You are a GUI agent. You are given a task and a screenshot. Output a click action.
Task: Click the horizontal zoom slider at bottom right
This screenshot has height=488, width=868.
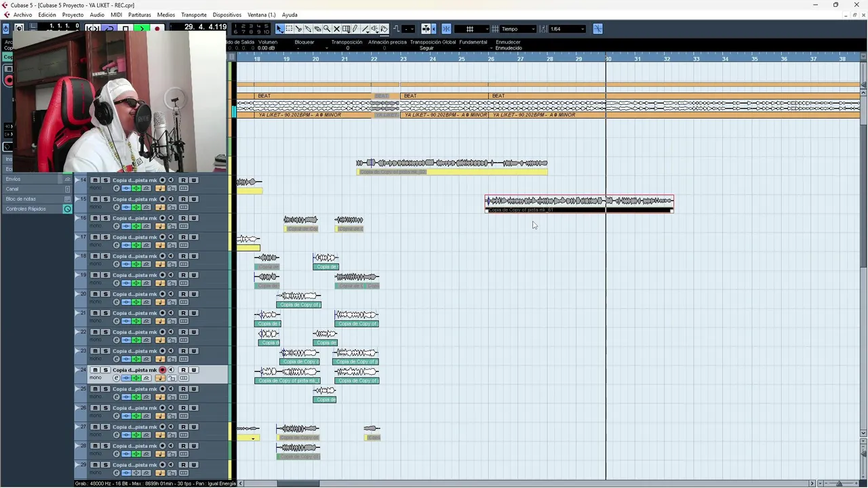[840, 483]
